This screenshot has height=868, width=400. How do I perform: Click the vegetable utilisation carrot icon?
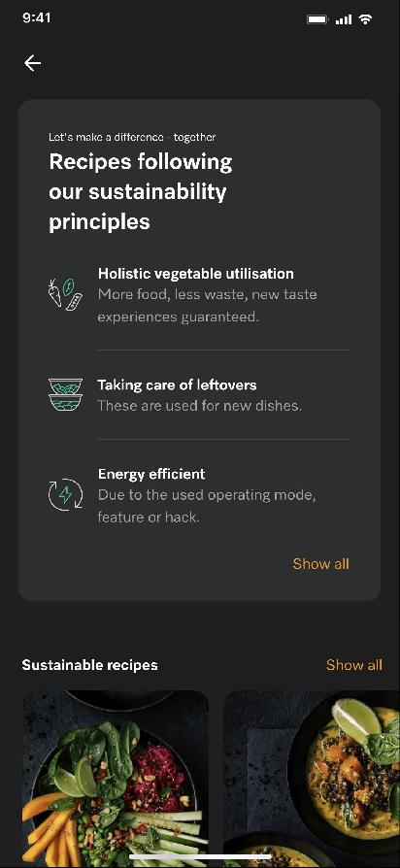pos(65,293)
